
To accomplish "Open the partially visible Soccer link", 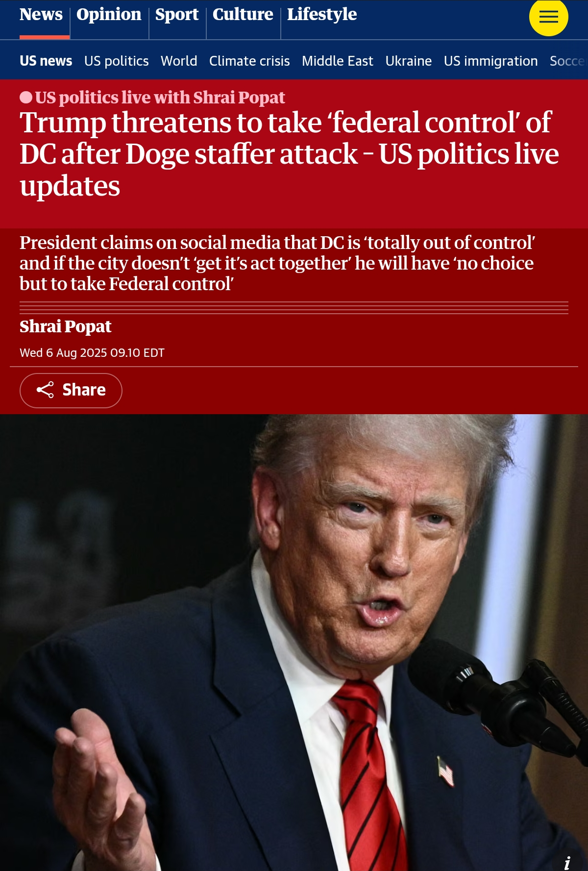I will [x=568, y=61].
